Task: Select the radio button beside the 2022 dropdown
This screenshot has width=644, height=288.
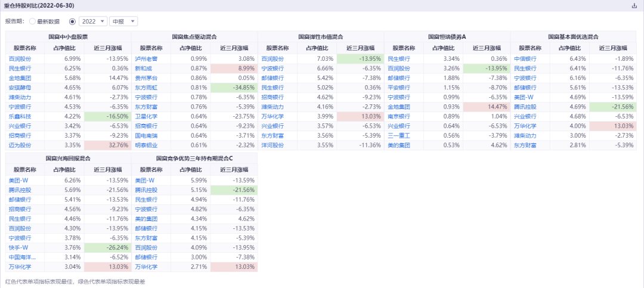Action: tap(72, 21)
